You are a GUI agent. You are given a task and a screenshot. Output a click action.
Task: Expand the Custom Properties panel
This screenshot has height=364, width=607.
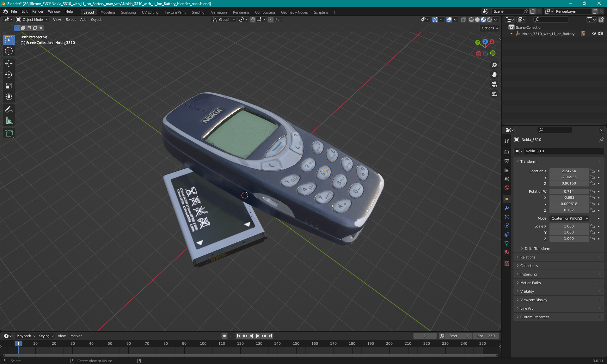pos(535,317)
